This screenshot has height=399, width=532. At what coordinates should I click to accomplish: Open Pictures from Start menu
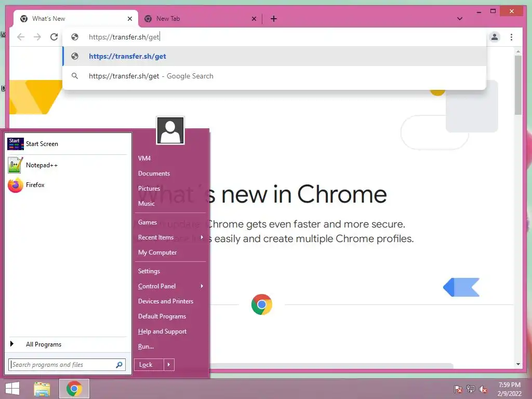coord(170,188)
